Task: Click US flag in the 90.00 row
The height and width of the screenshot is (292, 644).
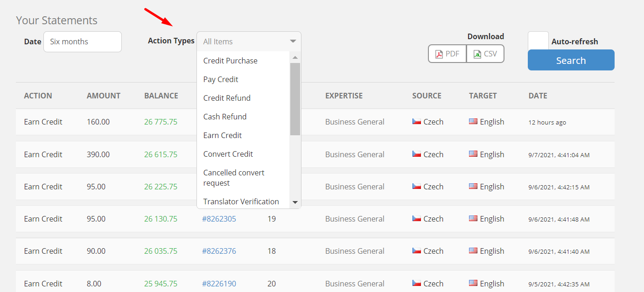Action: pyautogui.click(x=473, y=250)
